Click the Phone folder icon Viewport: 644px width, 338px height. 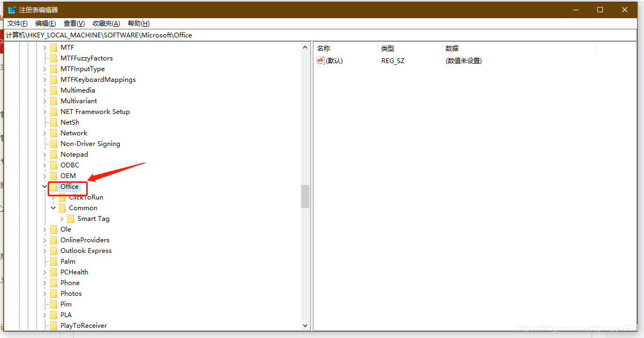pos(53,283)
